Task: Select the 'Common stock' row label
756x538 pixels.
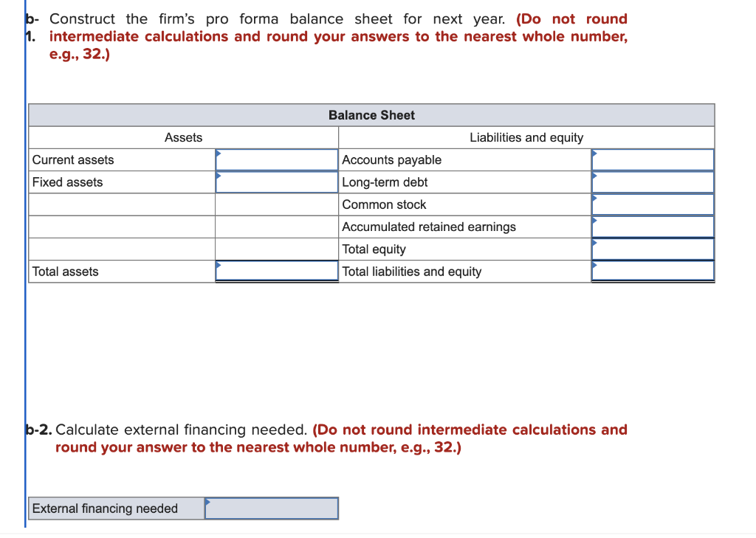Action: [x=384, y=204]
